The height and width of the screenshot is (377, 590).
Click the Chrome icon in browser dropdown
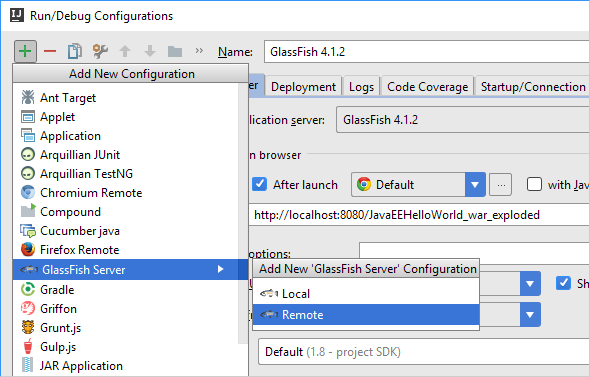pos(364,184)
